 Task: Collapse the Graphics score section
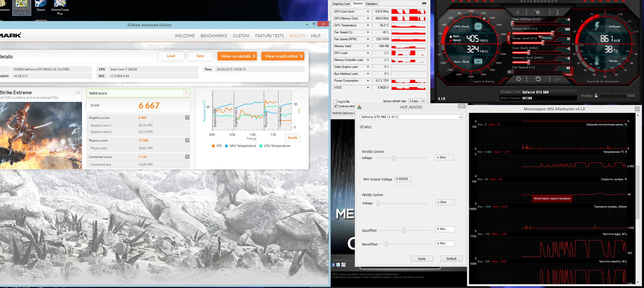pyautogui.click(x=187, y=118)
